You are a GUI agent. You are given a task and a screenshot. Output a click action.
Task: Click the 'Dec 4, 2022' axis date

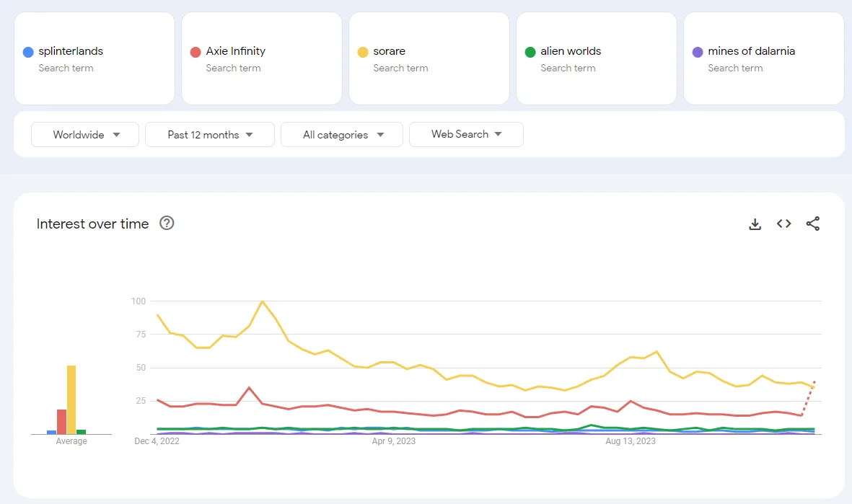(x=157, y=441)
